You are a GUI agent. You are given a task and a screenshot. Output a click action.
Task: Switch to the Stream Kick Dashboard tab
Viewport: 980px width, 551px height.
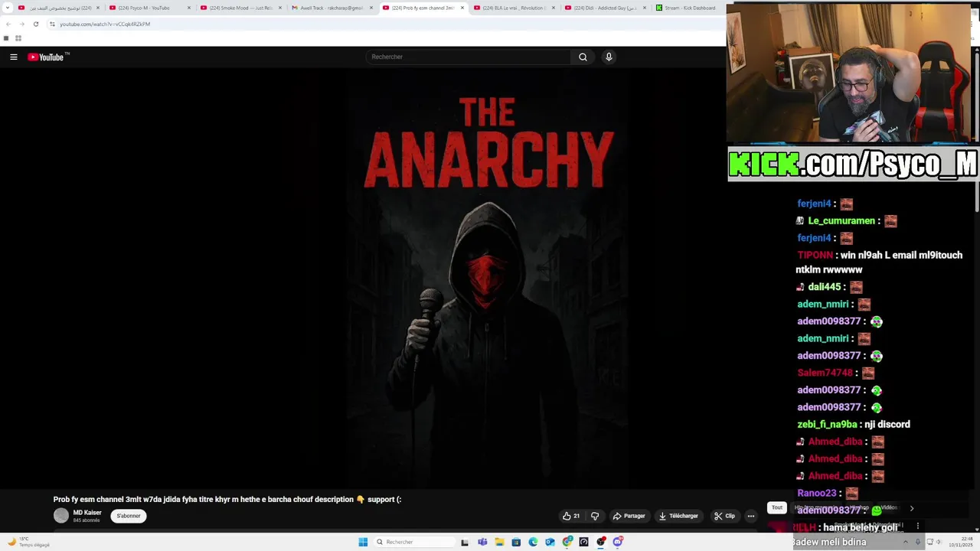point(688,8)
